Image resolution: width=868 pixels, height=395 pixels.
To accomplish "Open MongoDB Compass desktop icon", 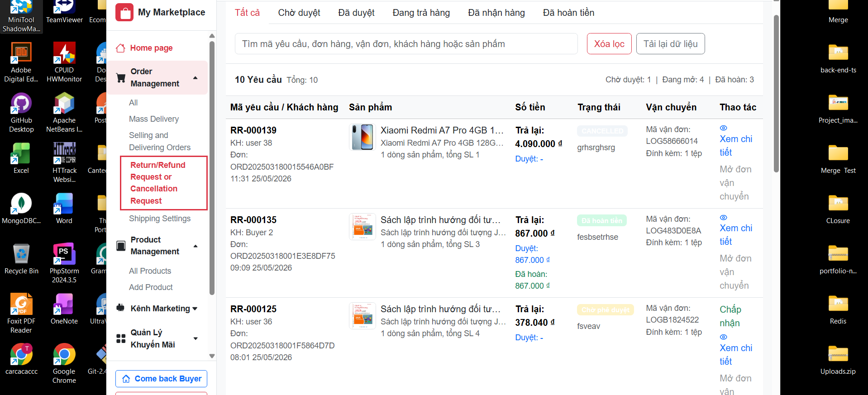I will [x=21, y=209].
